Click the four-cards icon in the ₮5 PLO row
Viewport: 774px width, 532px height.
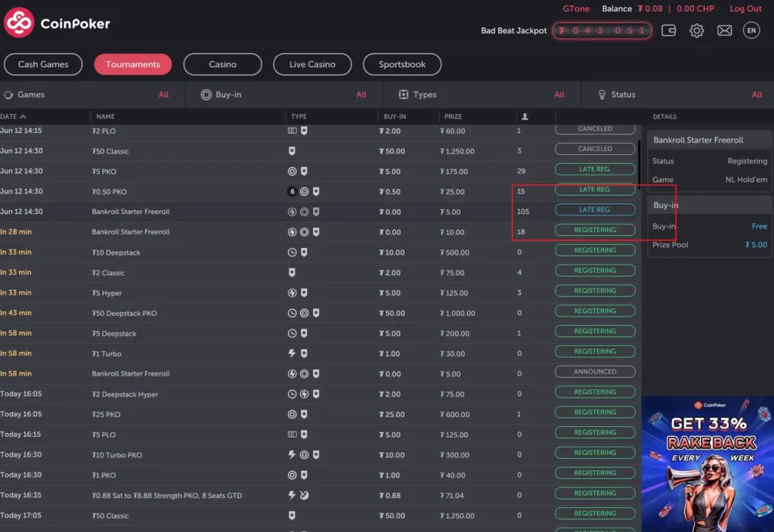point(293,435)
